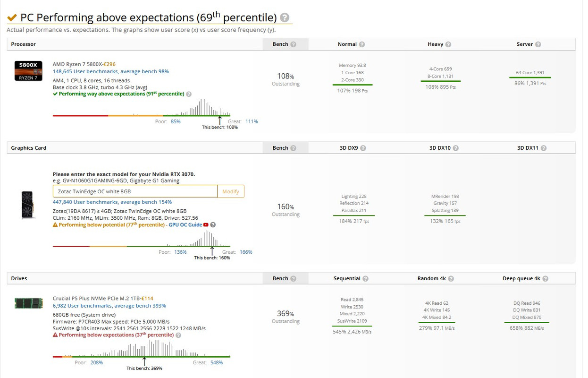
Task: Click the Reflection 214 value
Action: point(353,204)
